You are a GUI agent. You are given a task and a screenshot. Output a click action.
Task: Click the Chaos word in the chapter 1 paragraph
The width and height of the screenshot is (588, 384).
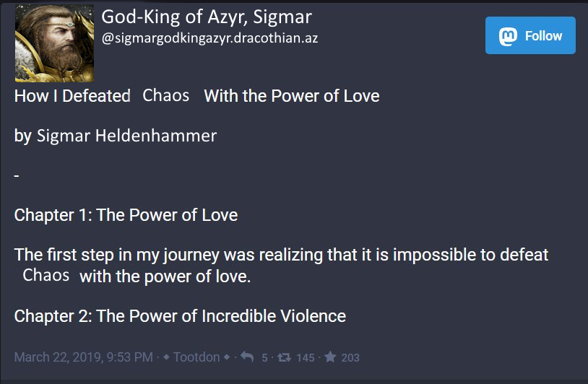click(x=46, y=275)
